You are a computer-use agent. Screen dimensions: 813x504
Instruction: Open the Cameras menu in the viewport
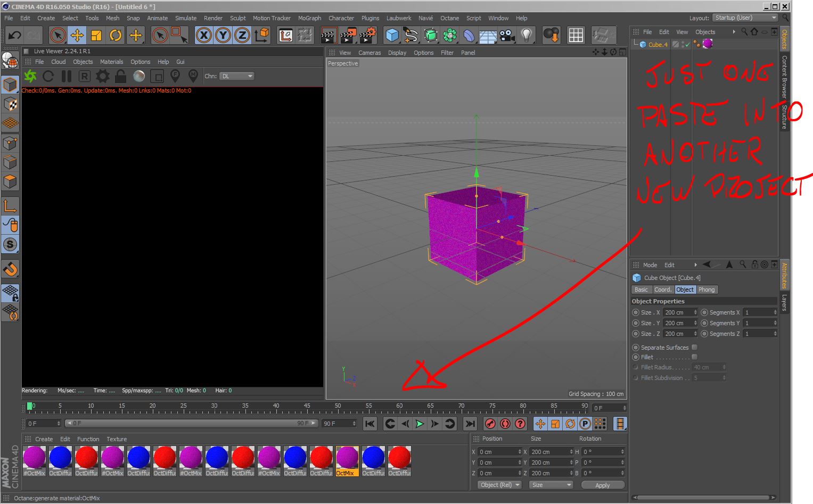click(369, 53)
